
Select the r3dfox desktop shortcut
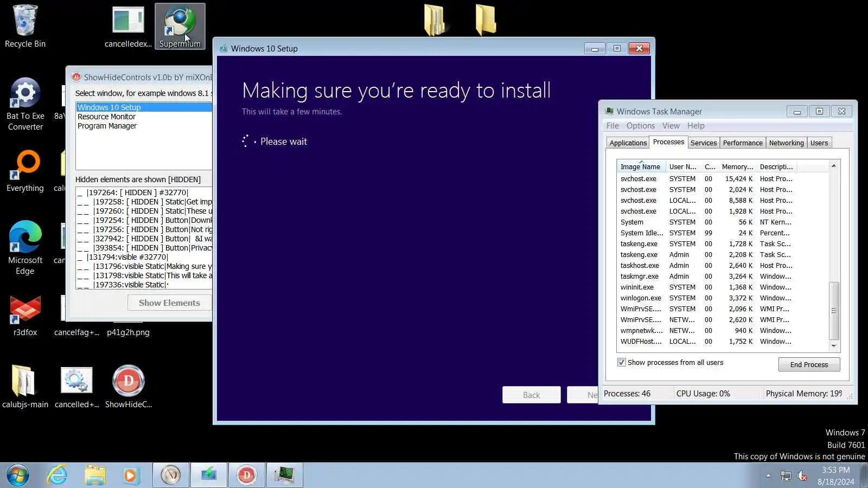[x=25, y=316]
